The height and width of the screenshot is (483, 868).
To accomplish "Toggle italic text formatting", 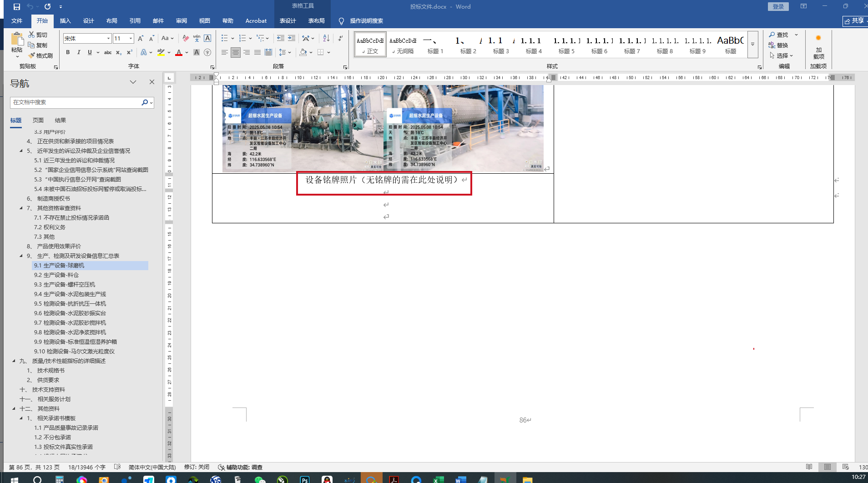I will tap(79, 52).
